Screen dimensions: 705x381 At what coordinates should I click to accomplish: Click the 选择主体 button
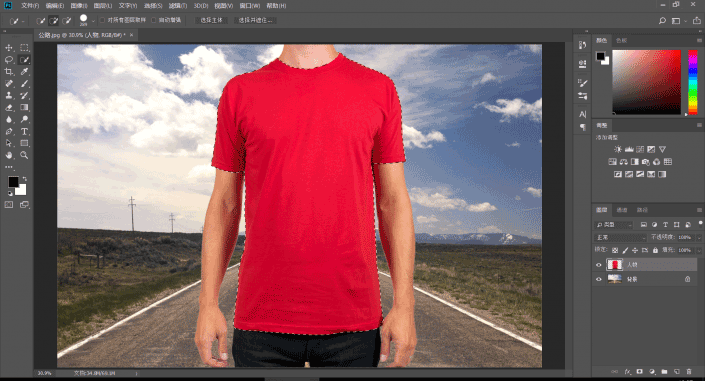(x=211, y=21)
